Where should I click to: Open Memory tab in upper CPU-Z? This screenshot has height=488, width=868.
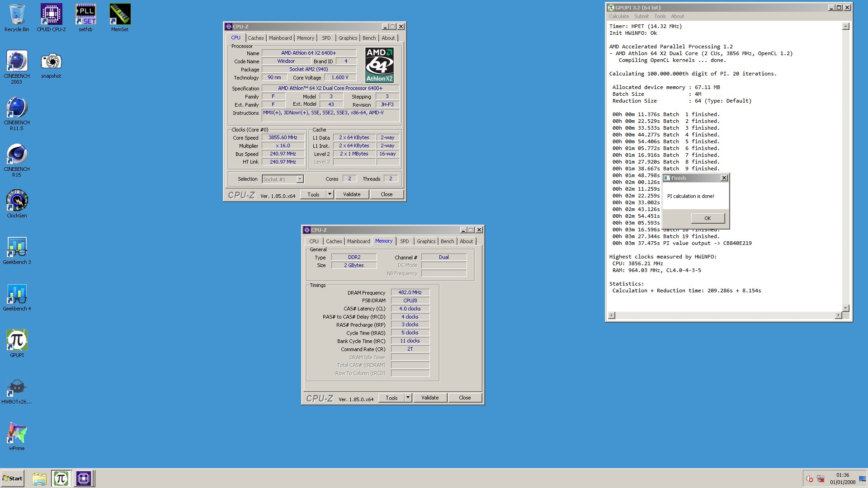pyautogui.click(x=306, y=38)
